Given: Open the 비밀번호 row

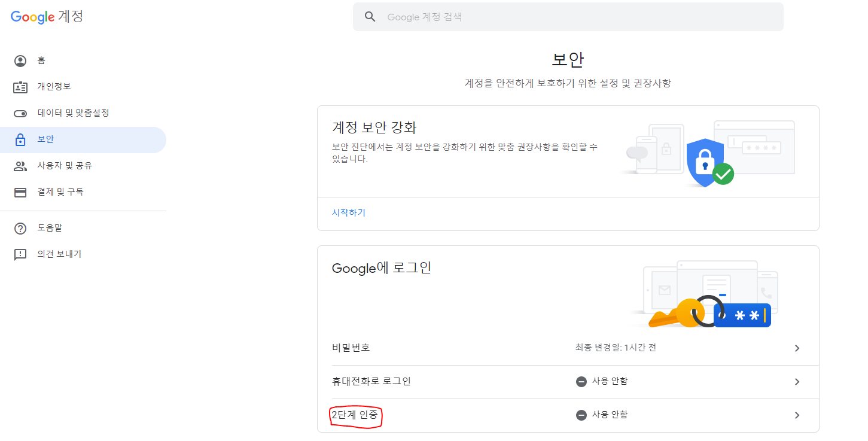Looking at the screenshot, I should (568, 348).
